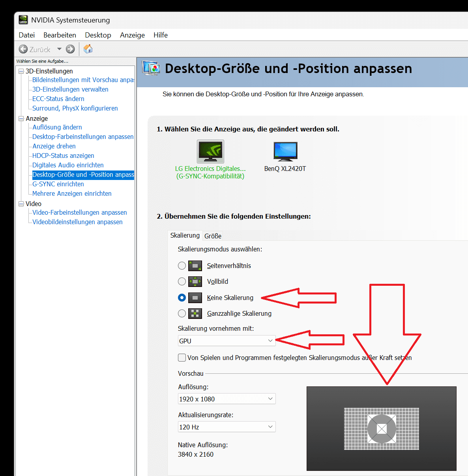Open Video-Farbeinstellungen anpassen
Viewport: 468px width, 476px height.
coord(80,212)
